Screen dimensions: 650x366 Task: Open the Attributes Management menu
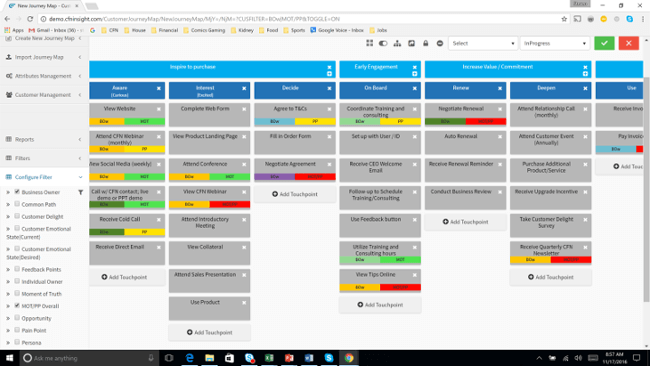(x=44, y=76)
